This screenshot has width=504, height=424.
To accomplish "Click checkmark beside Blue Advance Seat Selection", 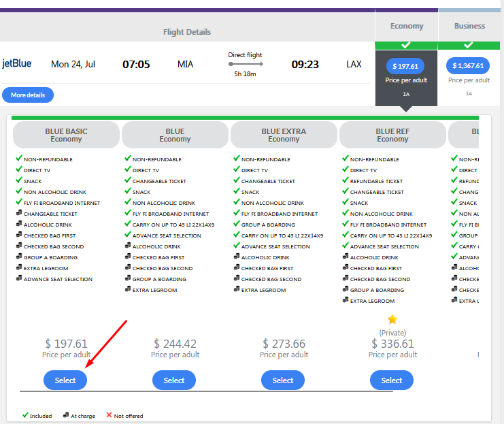I will 128,235.
